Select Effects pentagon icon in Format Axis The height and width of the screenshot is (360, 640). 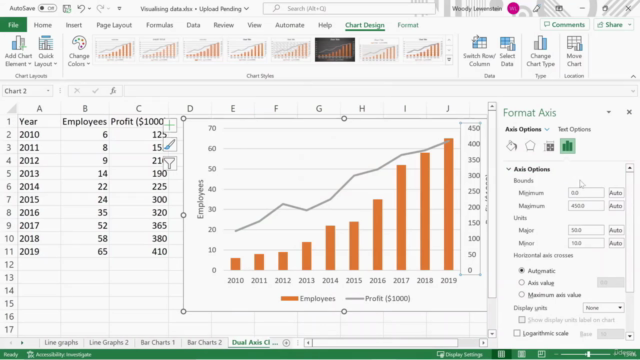[530, 146]
